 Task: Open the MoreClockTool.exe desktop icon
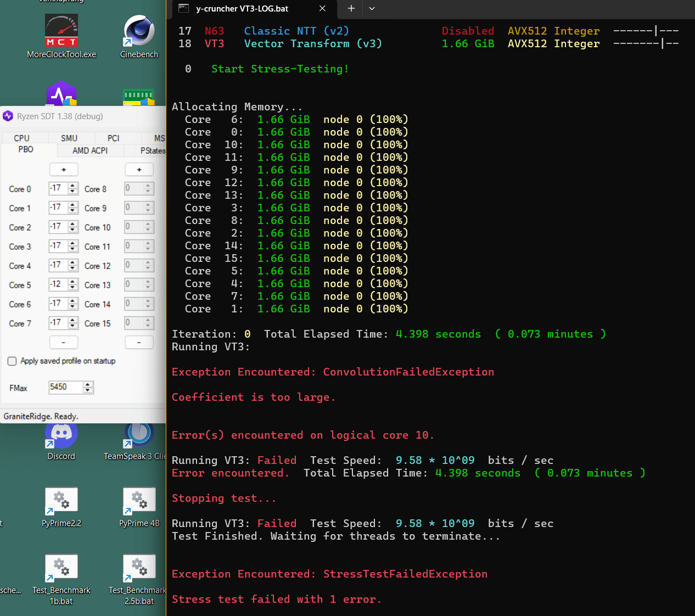[x=61, y=36]
